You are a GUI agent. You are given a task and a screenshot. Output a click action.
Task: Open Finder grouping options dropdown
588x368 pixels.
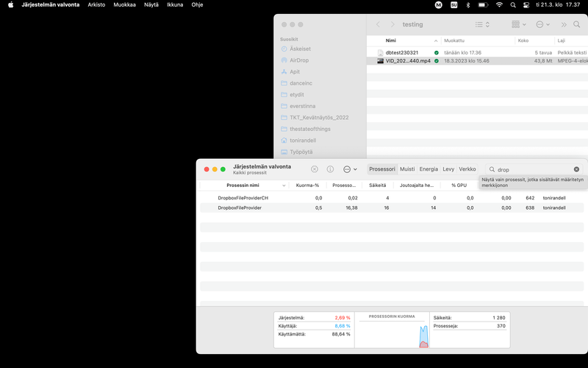point(520,24)
